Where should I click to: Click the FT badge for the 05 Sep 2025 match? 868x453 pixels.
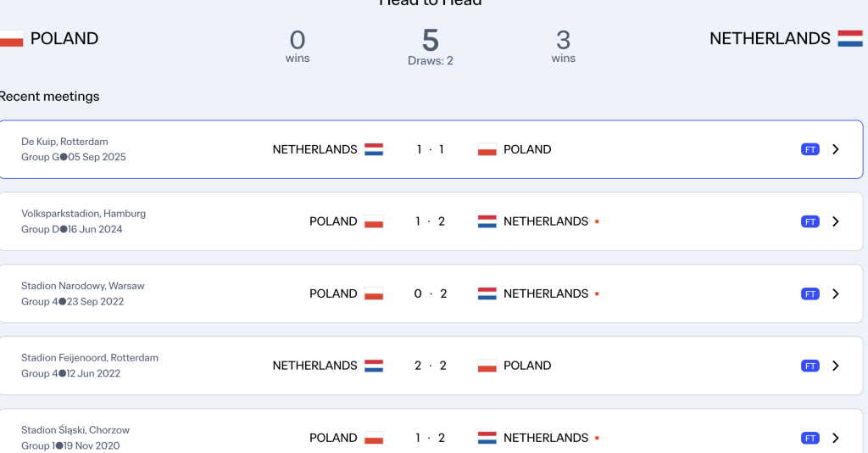pos(810,149)
